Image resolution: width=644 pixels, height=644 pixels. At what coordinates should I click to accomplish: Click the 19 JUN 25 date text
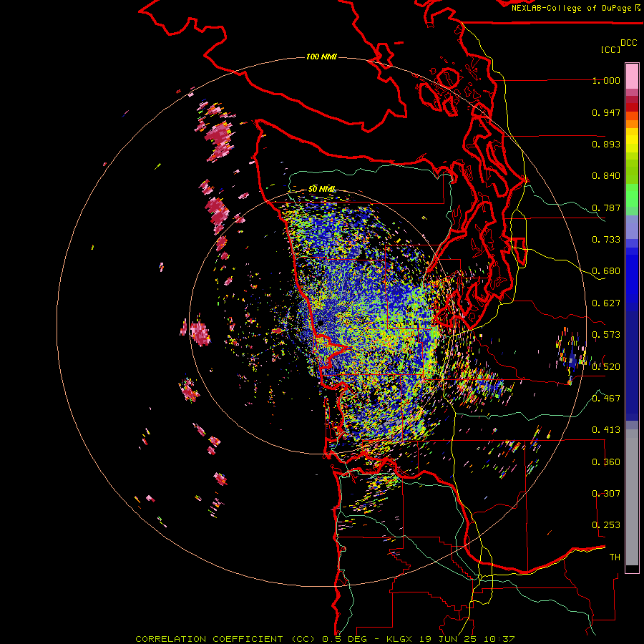coord(447,639)
